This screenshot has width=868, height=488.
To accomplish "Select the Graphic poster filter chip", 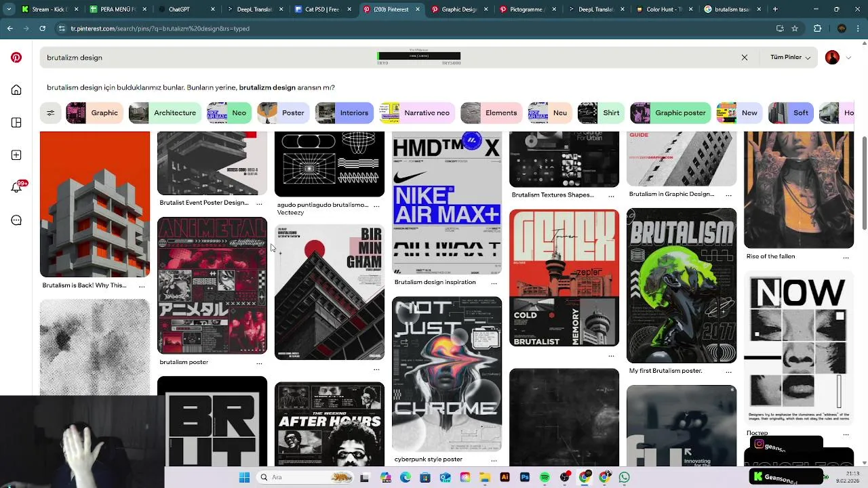I will [671, 113].
